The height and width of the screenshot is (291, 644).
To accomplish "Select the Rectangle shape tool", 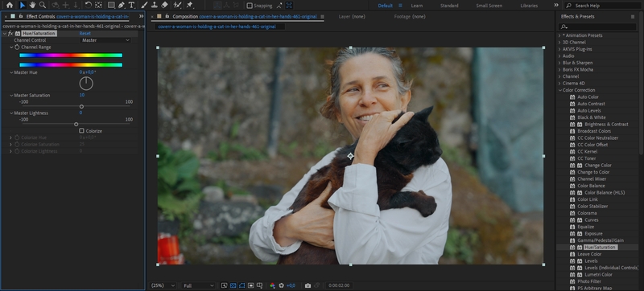I will (x=111, y=6).
